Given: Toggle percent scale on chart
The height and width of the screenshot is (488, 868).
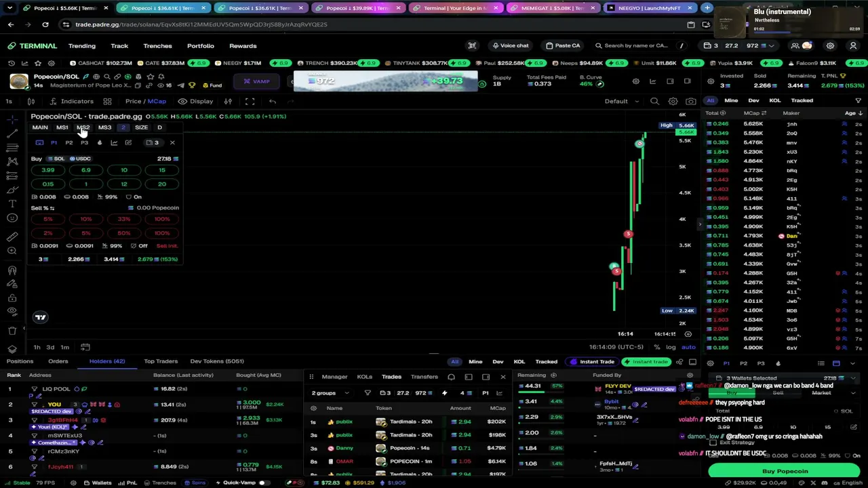Looking at the screenshot, I should (x=656, y=347).
